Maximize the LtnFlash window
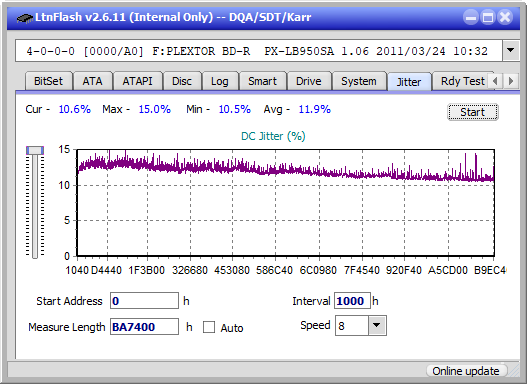The image size is (527, 384). pos(488,17)
